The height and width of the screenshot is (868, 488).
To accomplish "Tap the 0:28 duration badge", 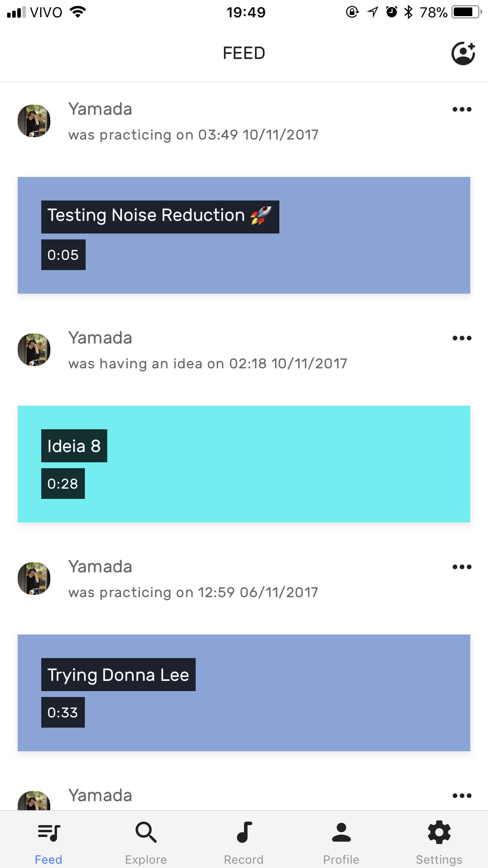I will (63, 484).
